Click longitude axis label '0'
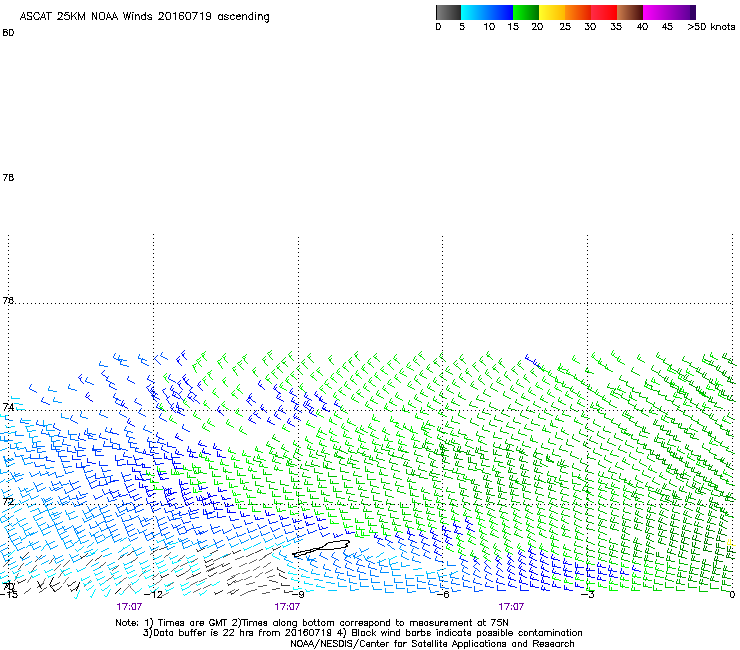This screenshot has width=740, height=650. pos(732,594)
